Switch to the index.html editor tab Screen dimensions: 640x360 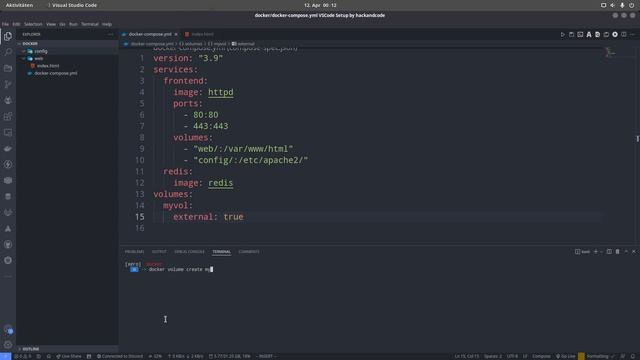(x=200, y=34)
